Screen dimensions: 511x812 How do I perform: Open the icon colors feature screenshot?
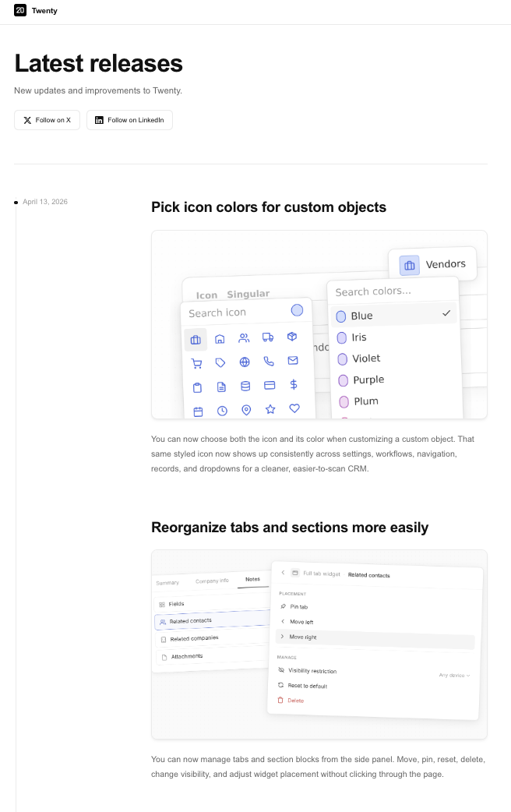[319, 325]
